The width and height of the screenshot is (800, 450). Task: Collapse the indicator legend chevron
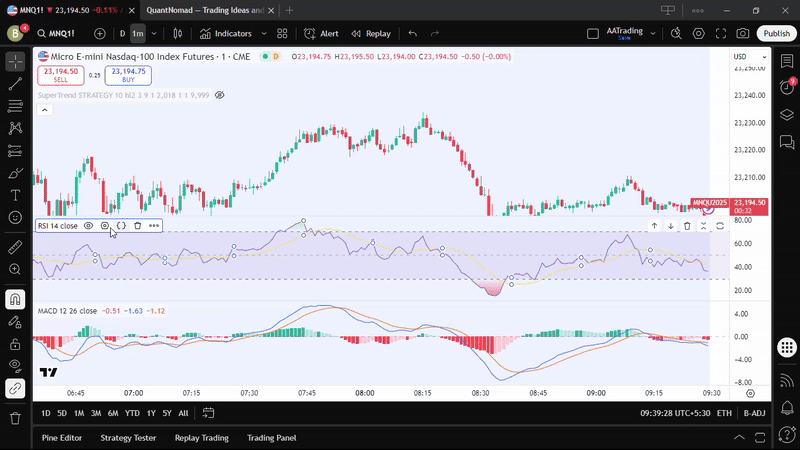coord(45,110)
